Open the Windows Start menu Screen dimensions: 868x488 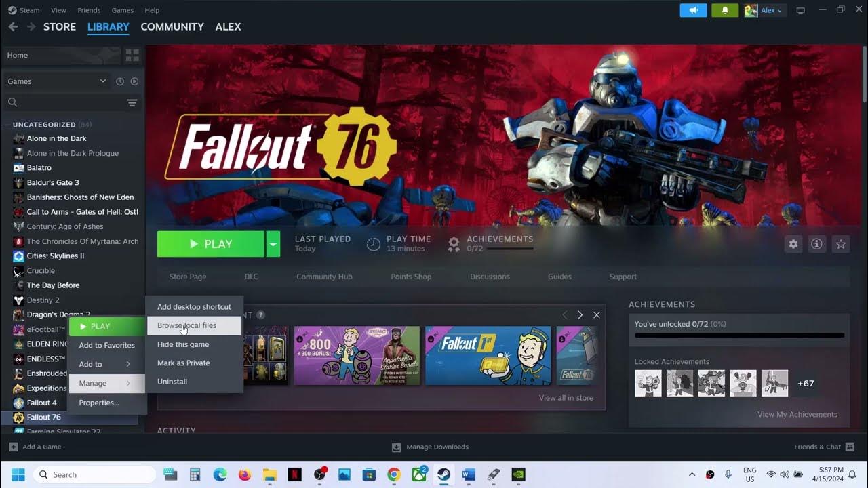coord(18,474)
